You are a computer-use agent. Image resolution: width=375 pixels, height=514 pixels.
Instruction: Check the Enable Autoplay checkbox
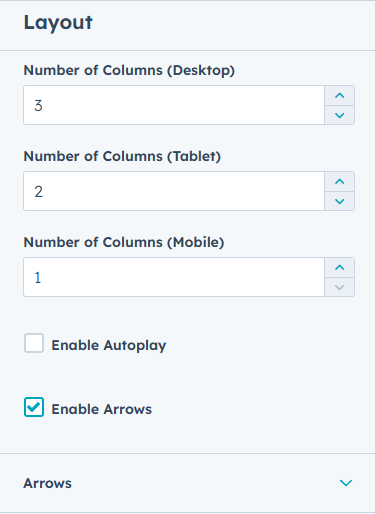34,343
